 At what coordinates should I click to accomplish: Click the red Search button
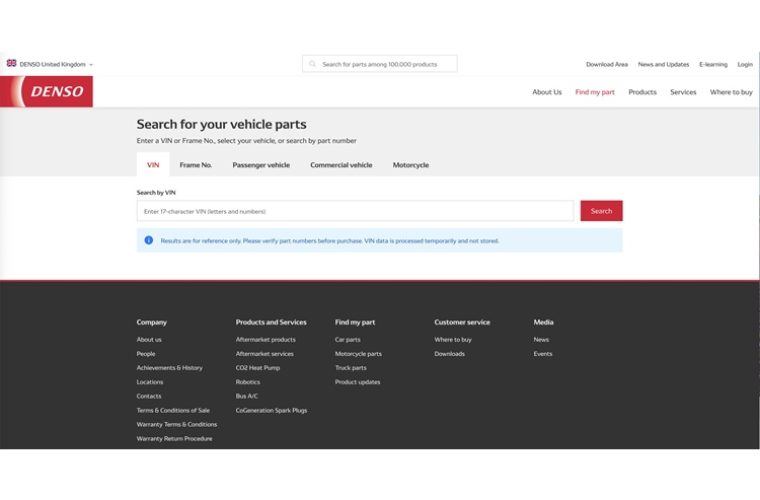pyautogui.click(x=602, y=211)
